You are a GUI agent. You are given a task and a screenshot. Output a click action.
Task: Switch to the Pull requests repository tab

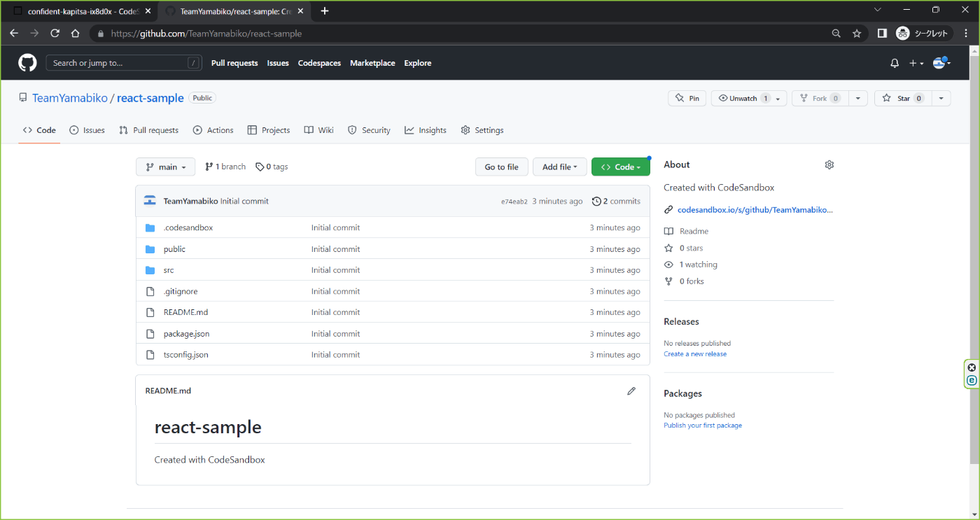tap(148, 130)
